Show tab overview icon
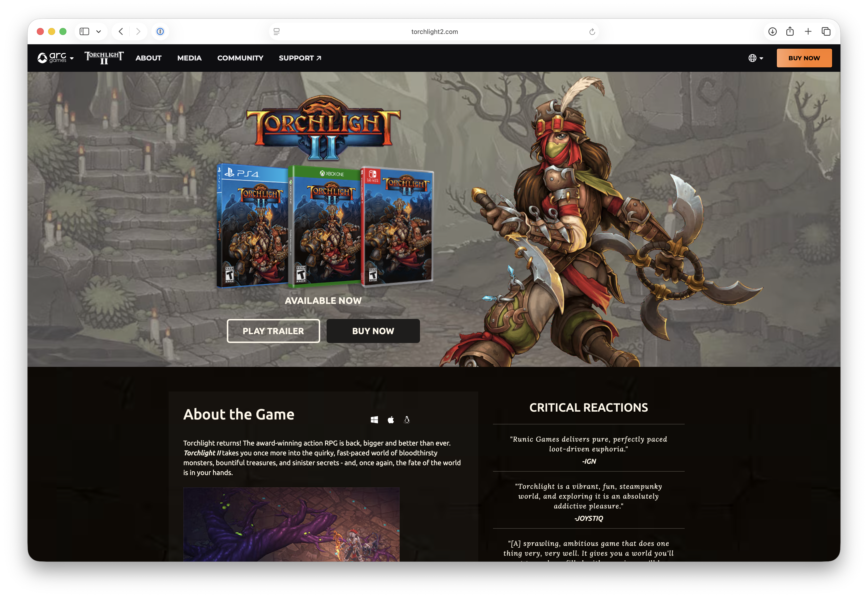868x598 pixels. [x=826, y=31]
